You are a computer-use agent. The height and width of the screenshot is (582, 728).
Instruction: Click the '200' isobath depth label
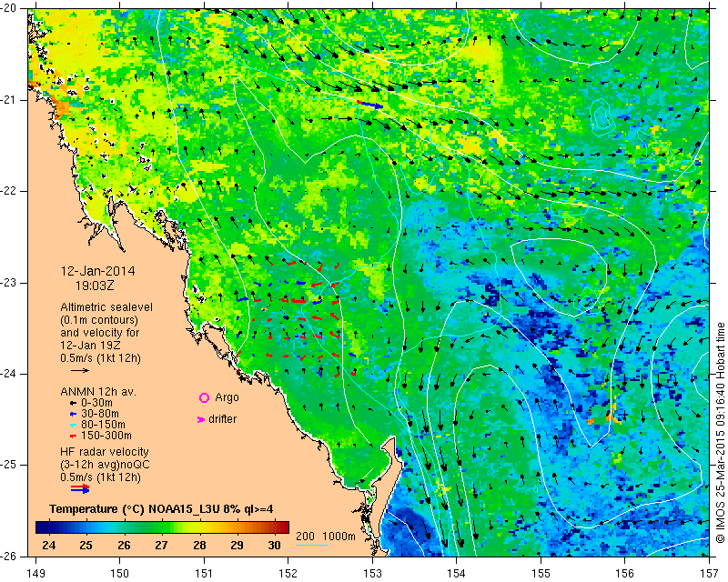point(305,537)
